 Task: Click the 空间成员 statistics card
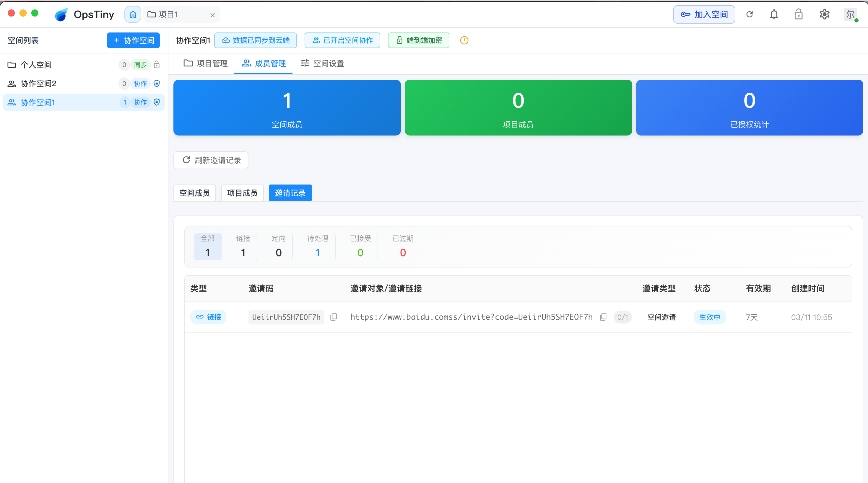(287, 108)
